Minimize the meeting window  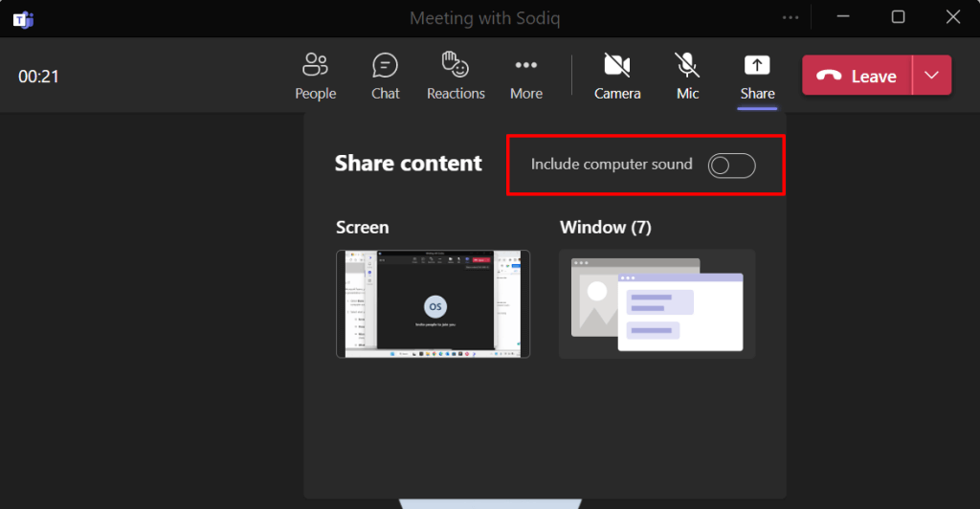tap(843, 17)
